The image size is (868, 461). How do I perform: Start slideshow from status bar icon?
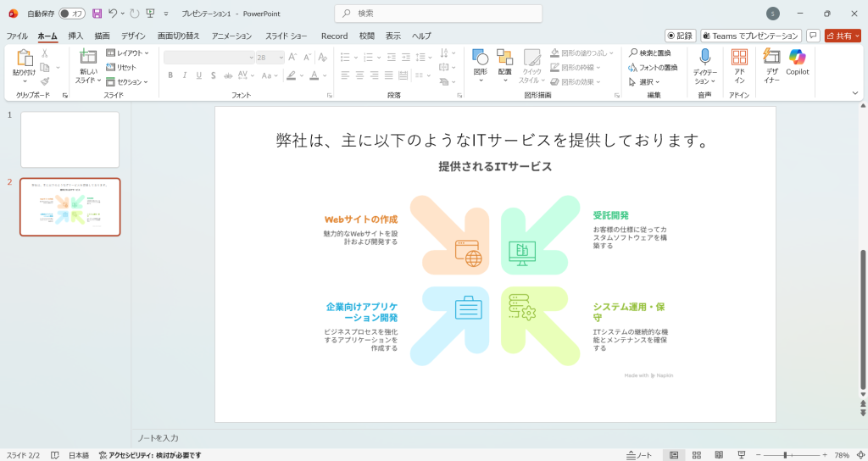[x=741, y=455]
